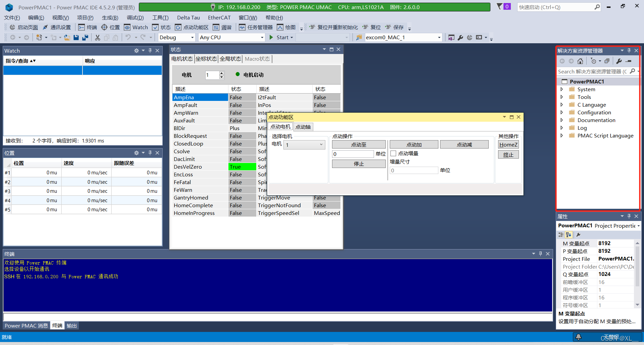Click the notification bell in status bar
This screenshot has height=345, width=644.
[578, 337]
